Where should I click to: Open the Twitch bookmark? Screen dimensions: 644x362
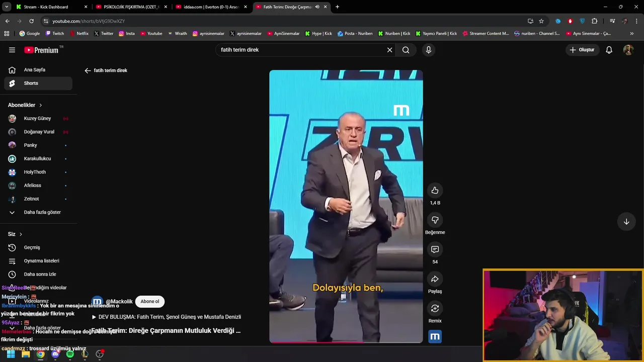55,34
